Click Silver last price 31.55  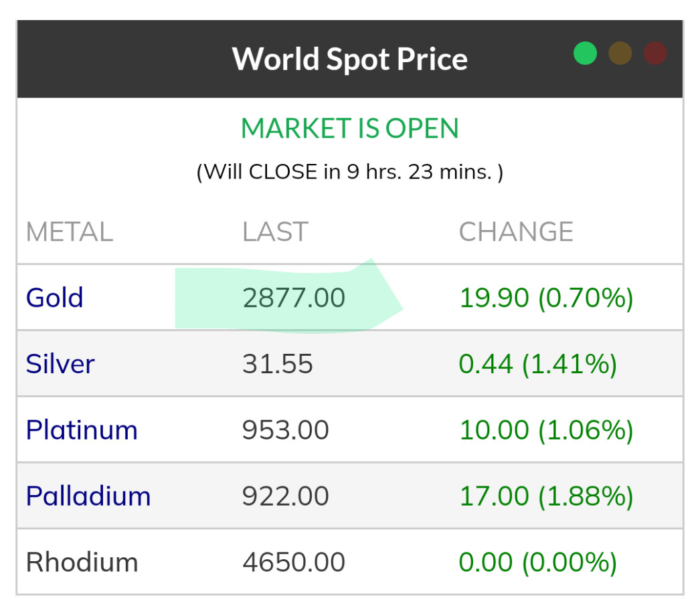point(277,364)
